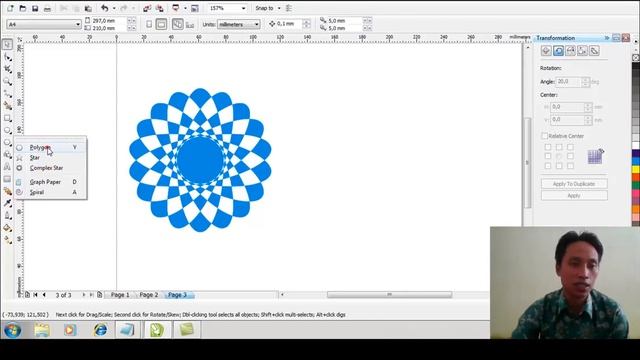Select the Ellipse tool
Screen dimensions: 640x360
click(x=7, y=131)
